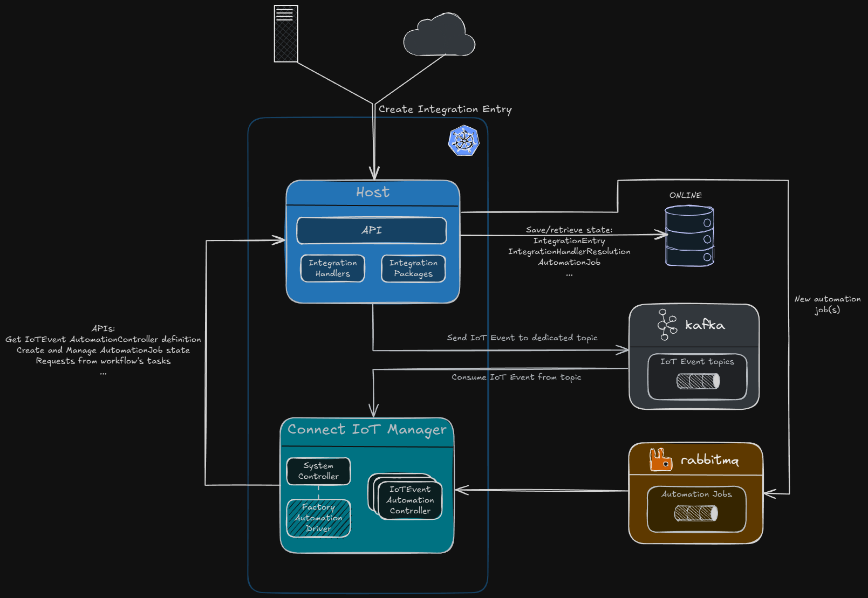Click the IntegrationEntry text line
This screenshot has height=598, width=868.
[x=569, y=241]
